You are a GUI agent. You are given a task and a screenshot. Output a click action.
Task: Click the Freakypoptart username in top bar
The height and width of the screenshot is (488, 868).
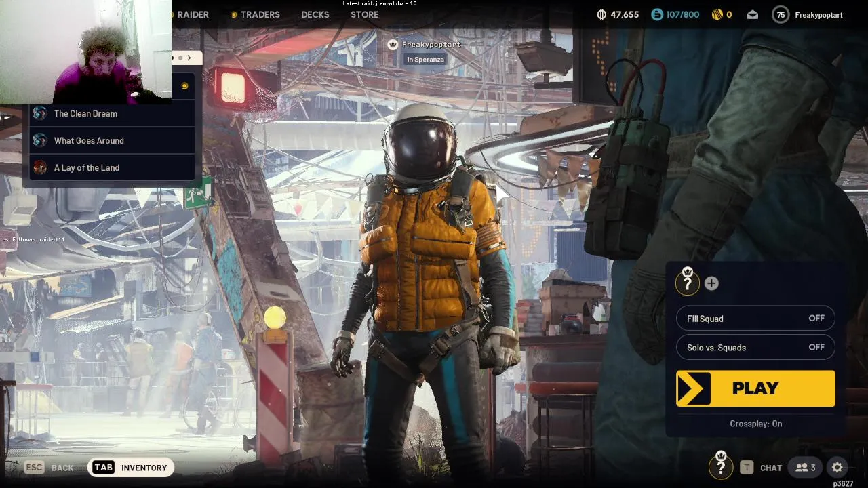818,14
